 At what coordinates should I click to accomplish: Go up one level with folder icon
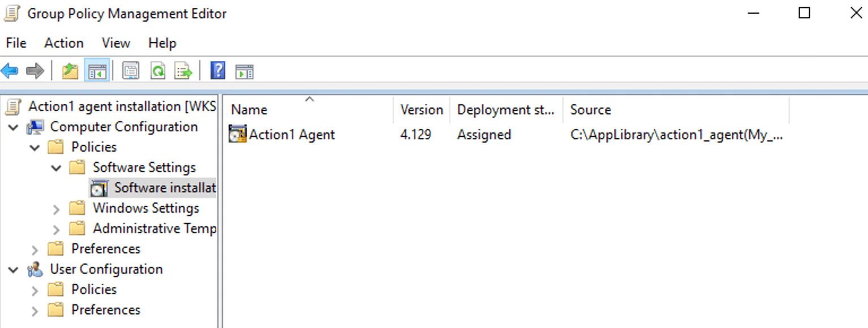pos(70,71)
